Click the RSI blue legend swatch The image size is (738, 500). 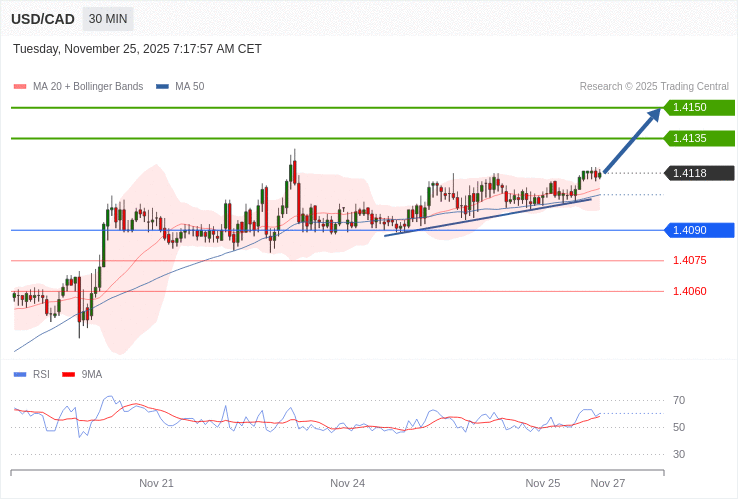pyautogui.click(x=20, y=375)
